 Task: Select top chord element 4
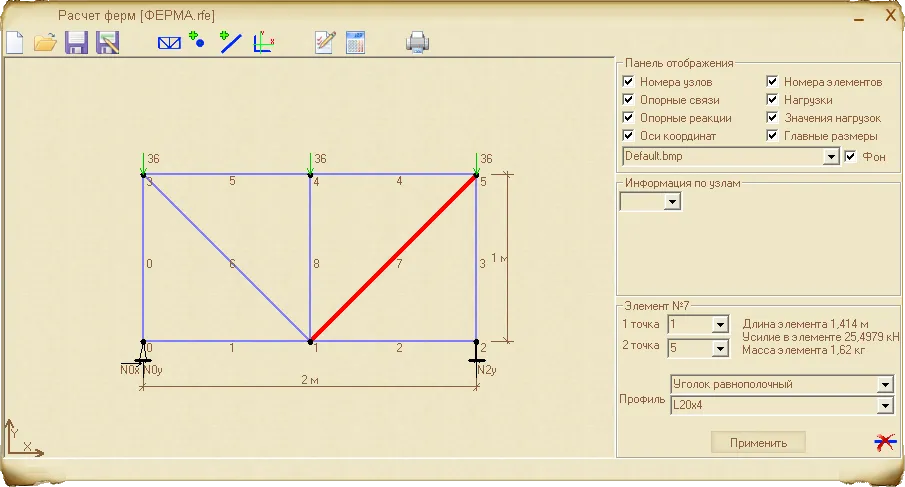pos(393,174)
